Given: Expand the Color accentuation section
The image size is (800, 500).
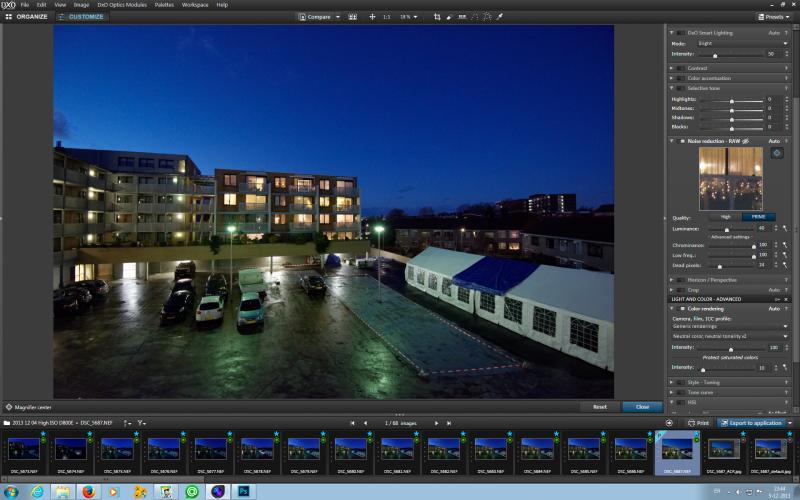Looking at the screenshot, I should [671, 78].
